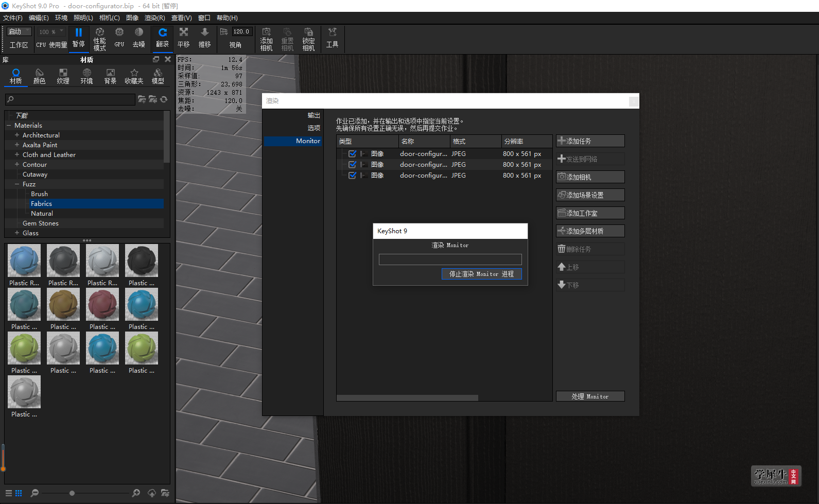This screenshot has height=504, width=819.
Task: Select the Cutaway tree item
Action: 35,175
